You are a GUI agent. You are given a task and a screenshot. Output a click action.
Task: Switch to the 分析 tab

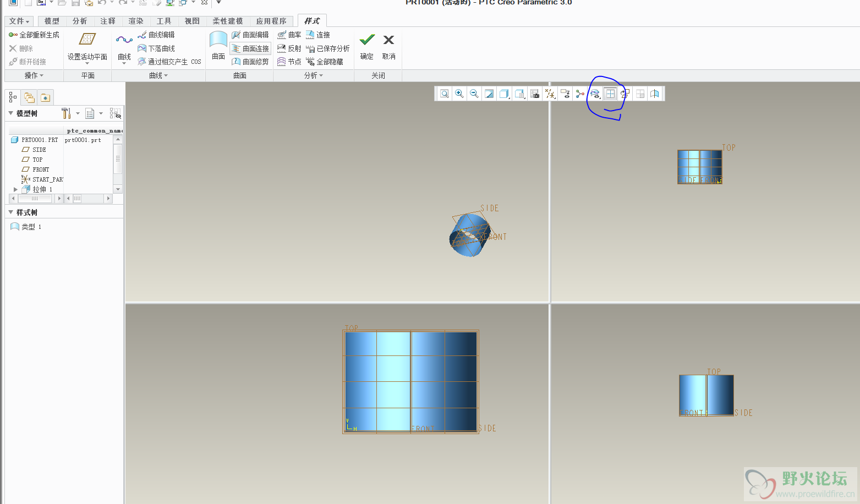(80, 21)
